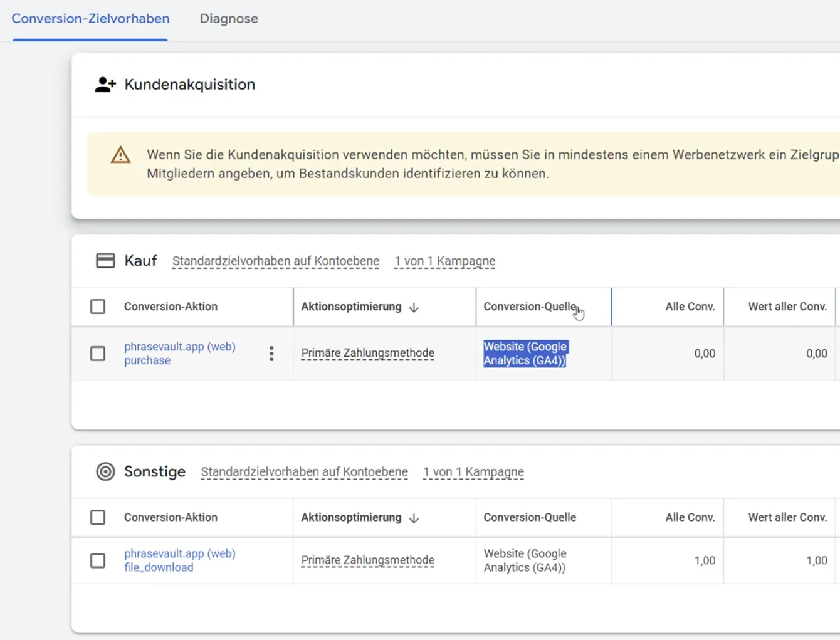Sort Sonstige table by Conversion-Aktion header
Viewport: 840px width, 640px height.
point(171,517)
